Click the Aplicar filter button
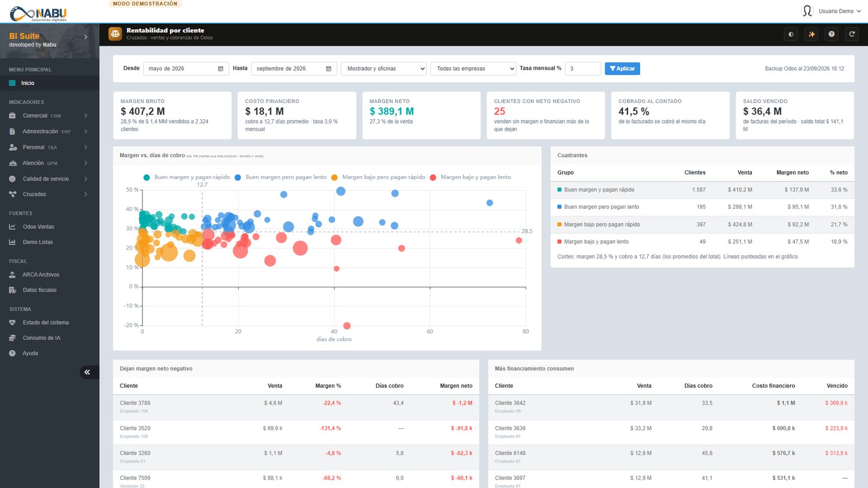The image size is (868, 488). [622, 69]
